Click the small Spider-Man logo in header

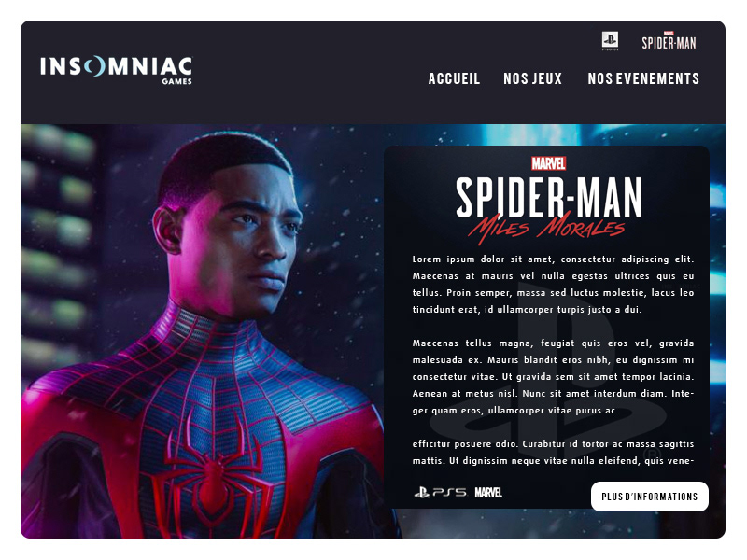click(669, 41)
